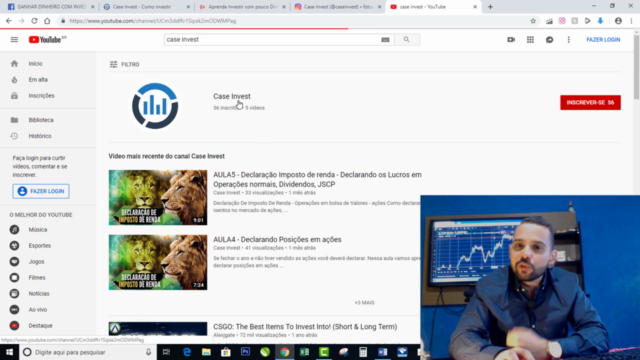Click the INSCREVER-SE 56 subscribe button
This screenshot has height=360, width=640.
coord(590,102)
